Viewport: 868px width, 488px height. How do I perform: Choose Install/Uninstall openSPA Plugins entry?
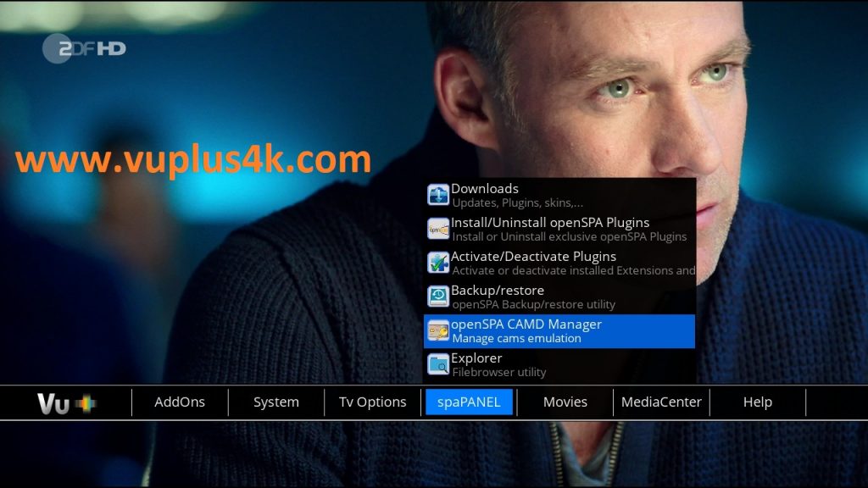[559, 229]
